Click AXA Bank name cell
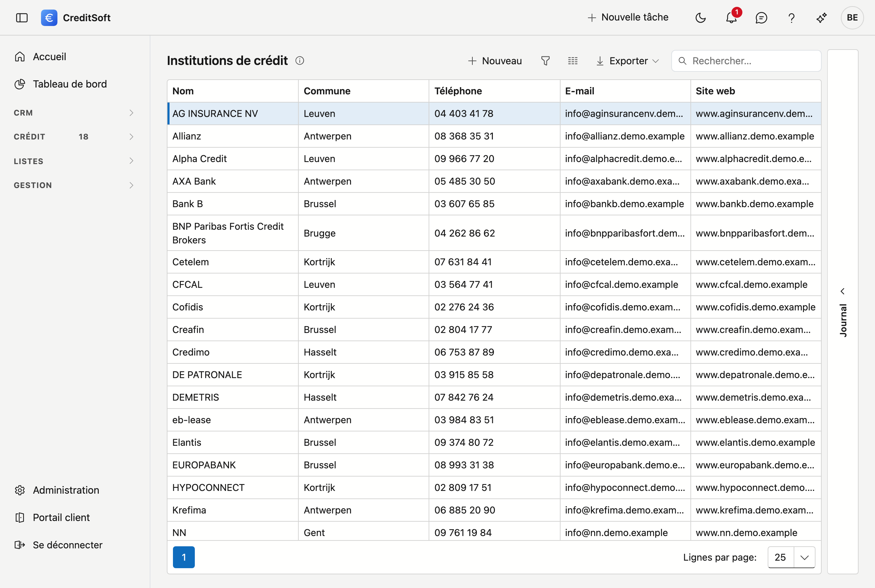Image resolution: width=875 pixels, height=588 pixels. pyautogui.click(x=232, y=181)
